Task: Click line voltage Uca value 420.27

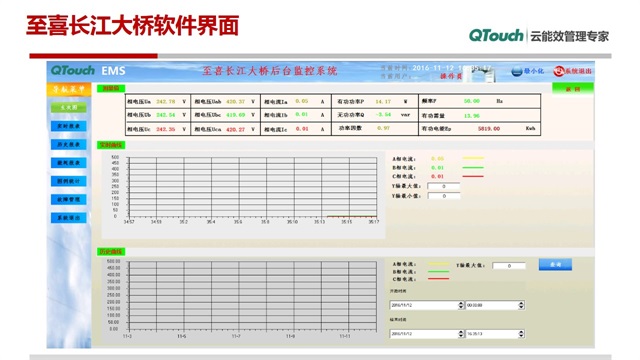Action: (236, 129)
